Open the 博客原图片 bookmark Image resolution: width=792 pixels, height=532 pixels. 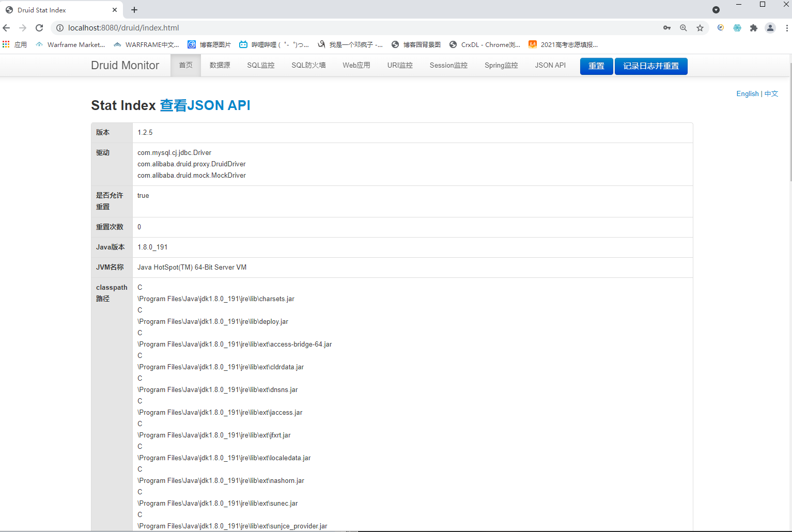(209, 44)
